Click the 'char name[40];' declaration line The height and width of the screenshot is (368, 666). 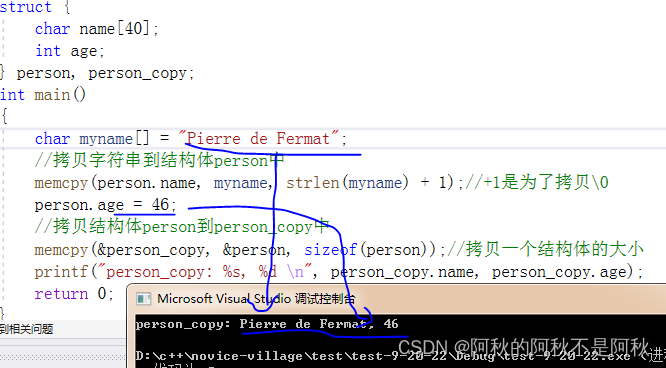pos(97,29)
